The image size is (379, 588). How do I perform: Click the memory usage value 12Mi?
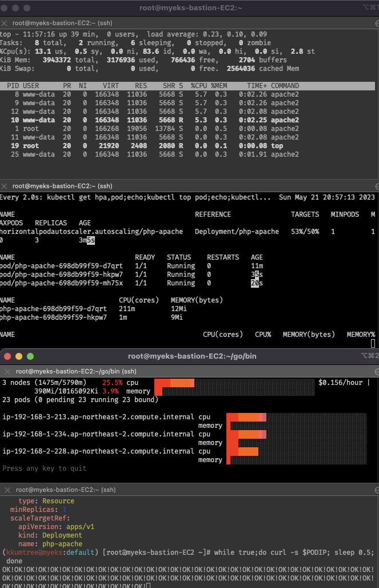tap(178, 309)
